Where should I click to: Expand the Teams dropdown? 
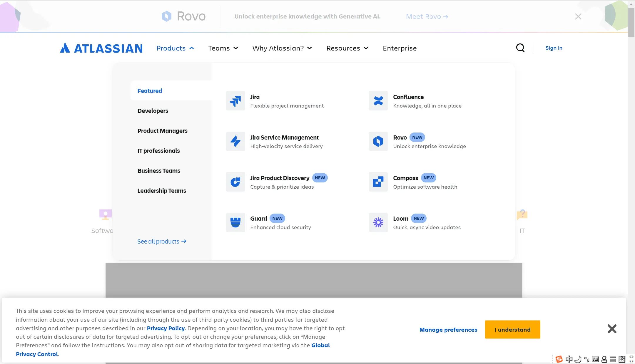click(223, 48)
